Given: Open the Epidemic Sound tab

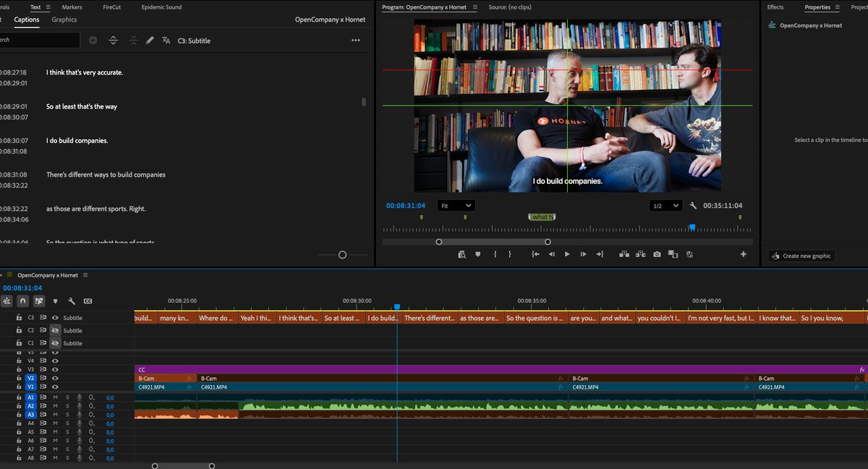Looking at the screenshot, I should click(161, 7).
